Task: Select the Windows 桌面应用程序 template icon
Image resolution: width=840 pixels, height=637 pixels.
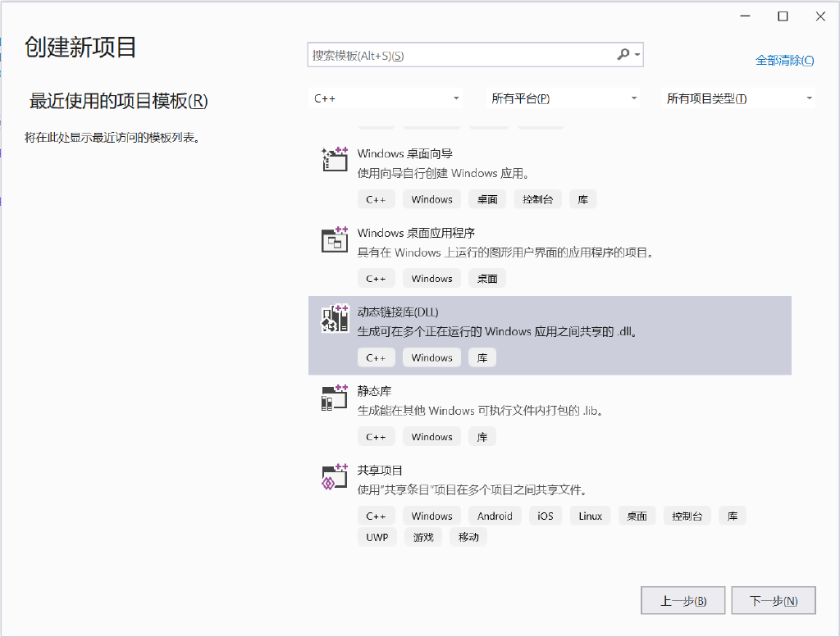Action: point(334,239)
